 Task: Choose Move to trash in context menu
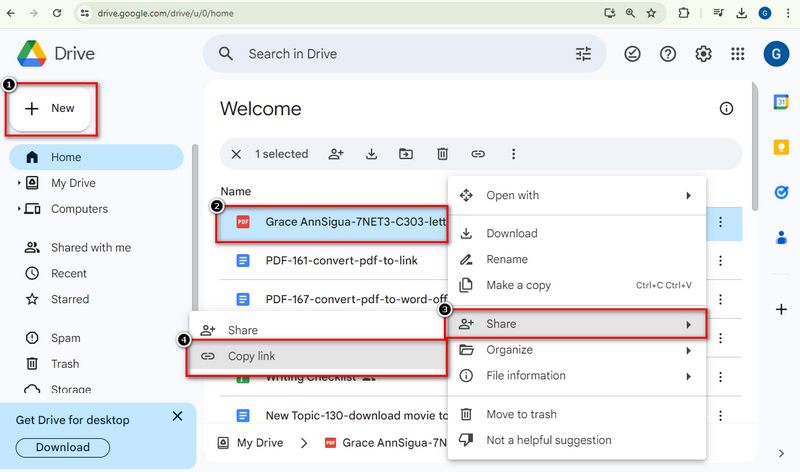pyautogui.click(x=577, y=414)
